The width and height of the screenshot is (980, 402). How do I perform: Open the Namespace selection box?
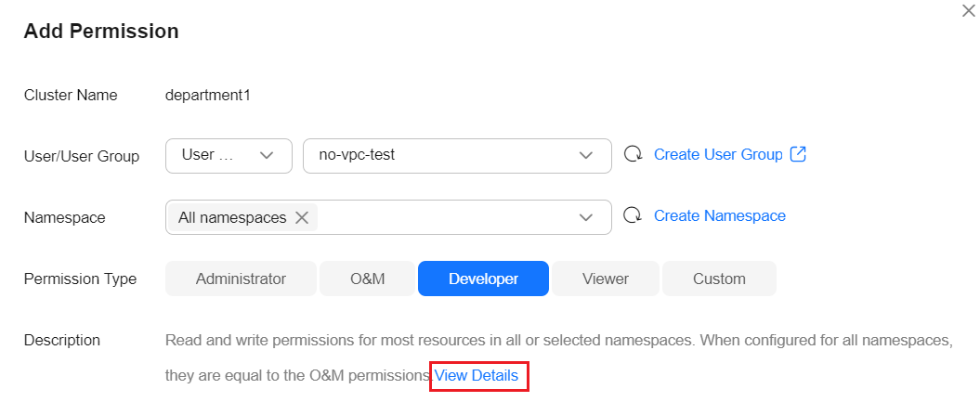tap(389, 217)
